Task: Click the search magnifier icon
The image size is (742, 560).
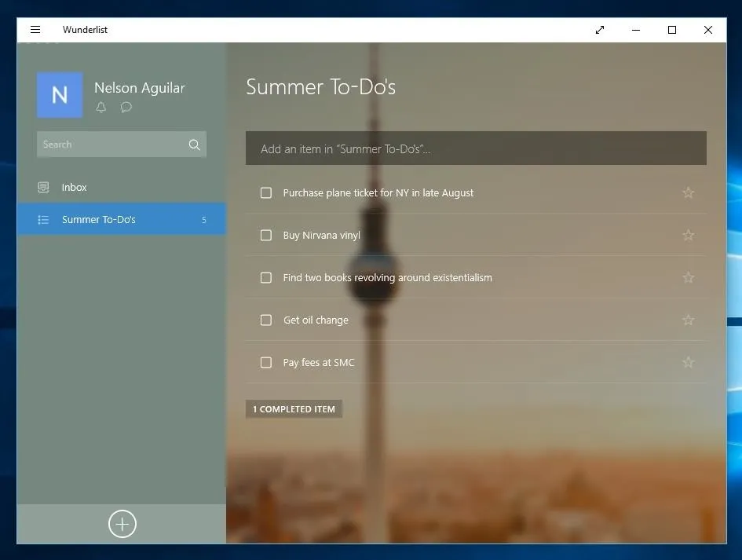Action: [194, 145]
